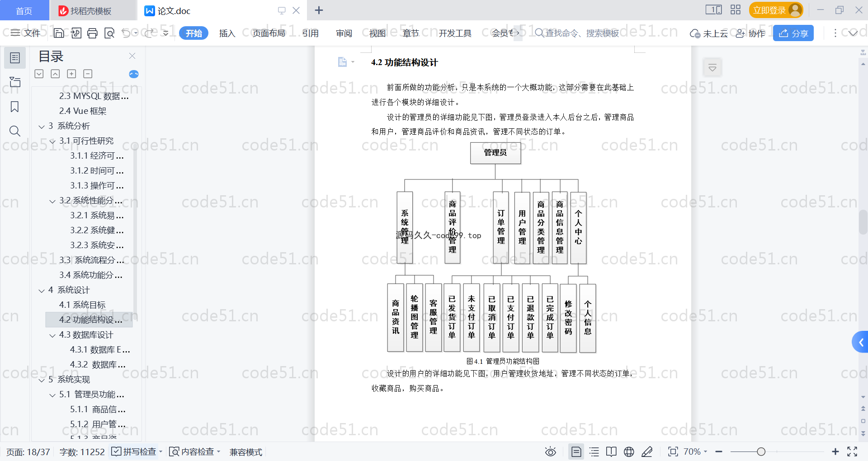
Task: Toggle the outline navigation pane icon
Action: [14, 58]
